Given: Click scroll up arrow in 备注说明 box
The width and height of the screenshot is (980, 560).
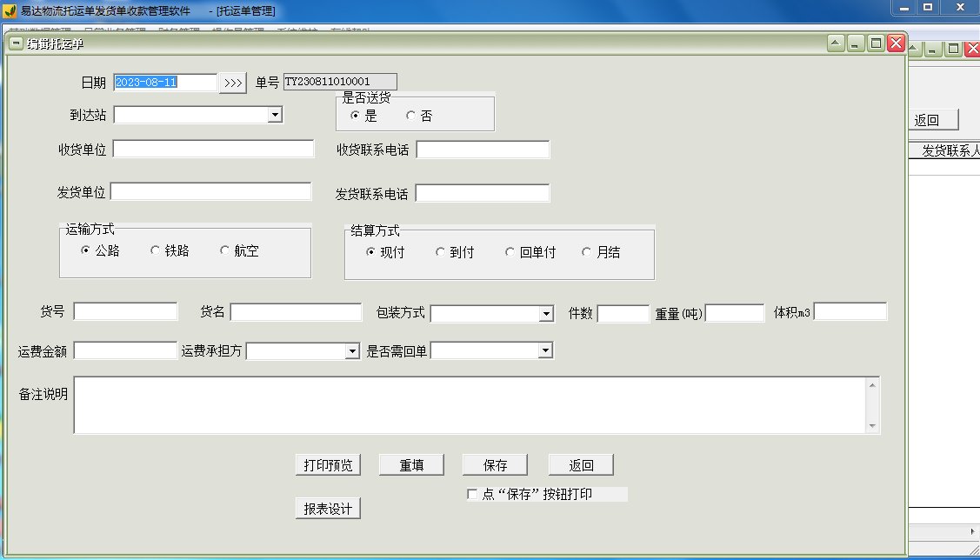Looking at the screenshot, I should pyautogui.click(x=872, y=385).
